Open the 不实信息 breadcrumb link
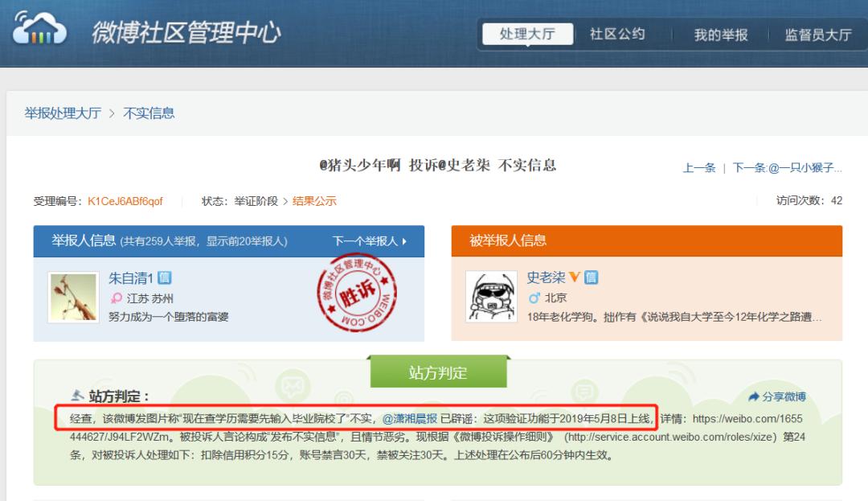This screenshot has width=868, height=501. (149, 113)
